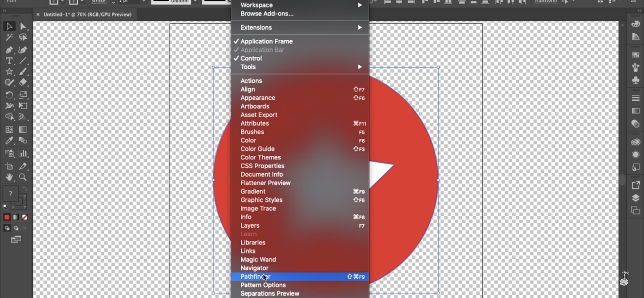644x298 pixels.
Task: Pick the Magic Wand tool in toolbar
Action: [x=9, y=38]
